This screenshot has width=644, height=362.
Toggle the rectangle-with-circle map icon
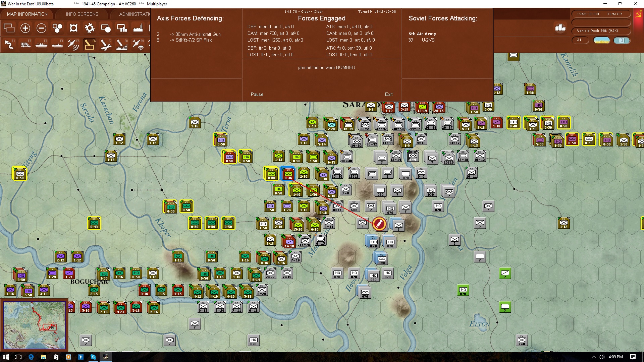point(106,28)
